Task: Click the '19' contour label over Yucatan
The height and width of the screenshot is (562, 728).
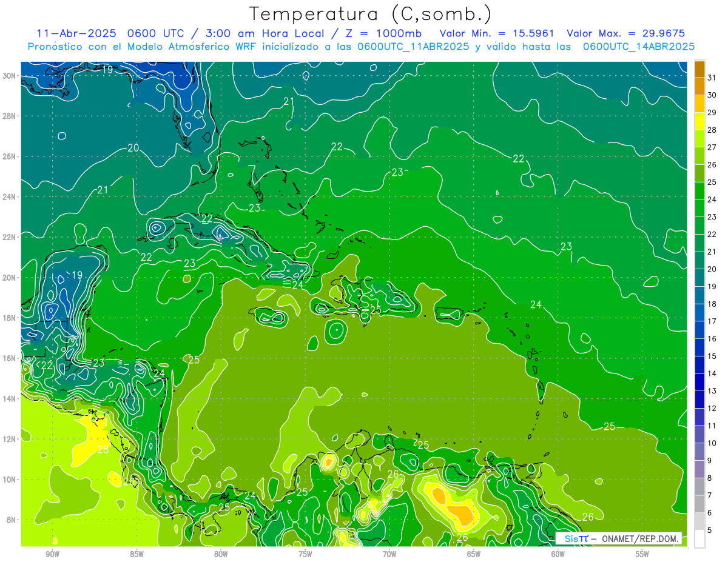Action: (x=77, y=275)
